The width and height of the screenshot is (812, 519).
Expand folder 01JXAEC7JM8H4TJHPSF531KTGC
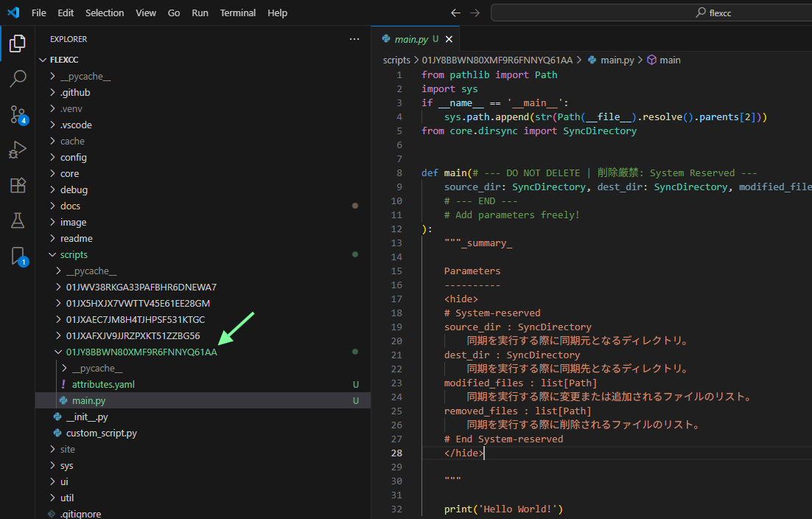tap(203, 320)
